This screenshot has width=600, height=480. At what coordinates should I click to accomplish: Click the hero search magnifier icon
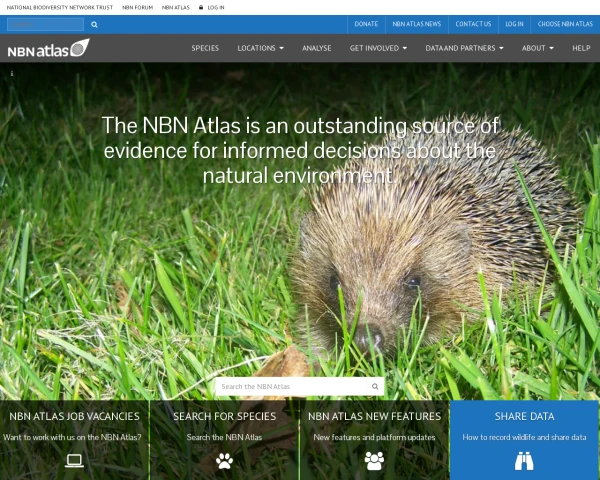[375, 386]
